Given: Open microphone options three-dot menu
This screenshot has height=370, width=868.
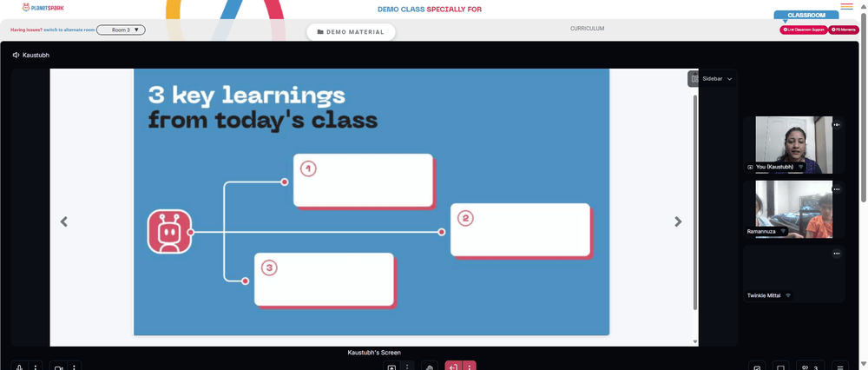Looking at the screenshot, I should 36,367.
